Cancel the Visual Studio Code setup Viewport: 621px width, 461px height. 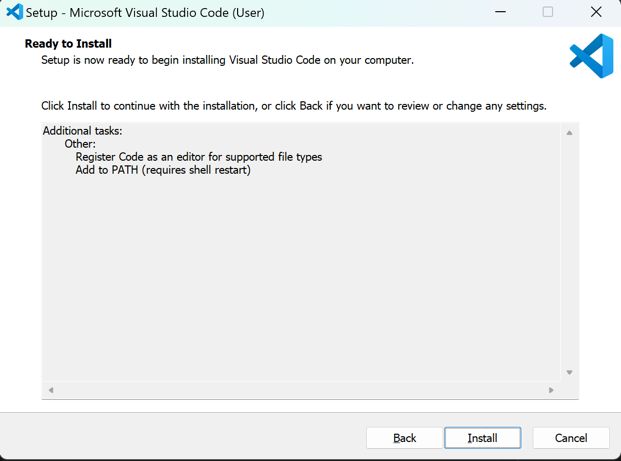(571, 438)
